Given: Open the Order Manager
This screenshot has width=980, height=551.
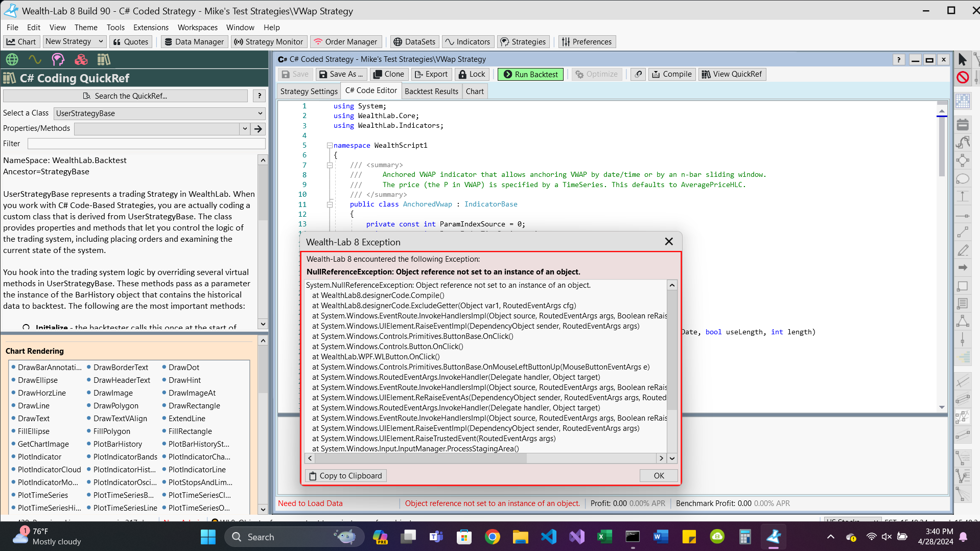Looking at the screenshot, I should pos(346,42).
